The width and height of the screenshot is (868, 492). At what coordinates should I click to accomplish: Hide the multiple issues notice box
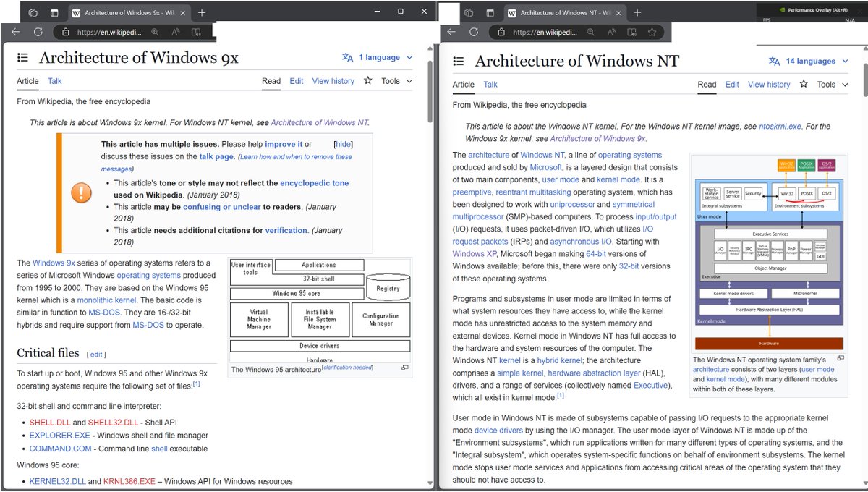coord(344,144)
